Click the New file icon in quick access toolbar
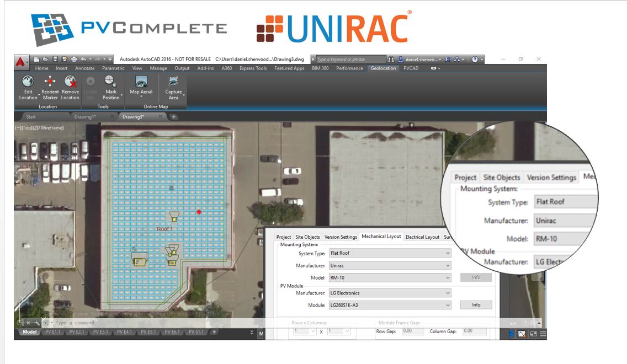The height and width of the screenshot is (364, 627). tap(36, 59)
